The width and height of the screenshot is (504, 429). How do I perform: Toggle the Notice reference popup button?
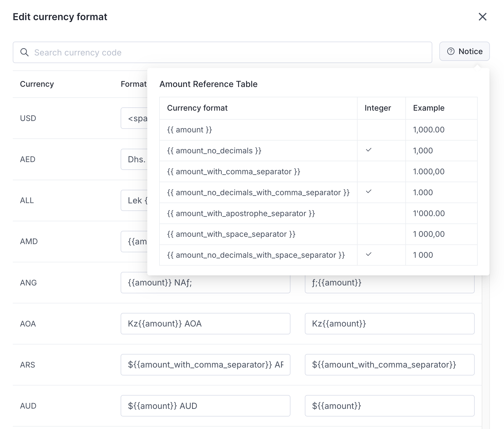464,51
